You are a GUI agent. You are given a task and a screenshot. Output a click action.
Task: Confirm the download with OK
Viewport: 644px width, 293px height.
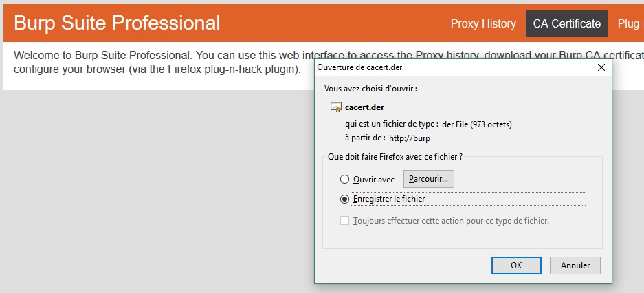[x=516, y=265]
